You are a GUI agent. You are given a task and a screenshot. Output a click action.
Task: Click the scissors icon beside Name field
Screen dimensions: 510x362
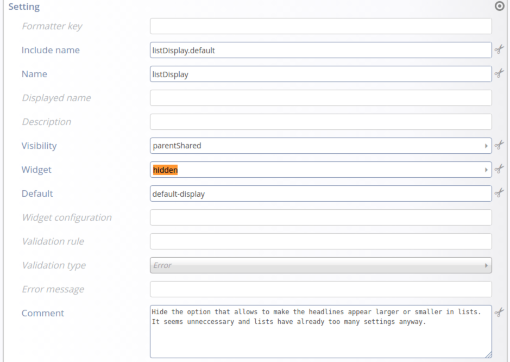click(499, 73)
